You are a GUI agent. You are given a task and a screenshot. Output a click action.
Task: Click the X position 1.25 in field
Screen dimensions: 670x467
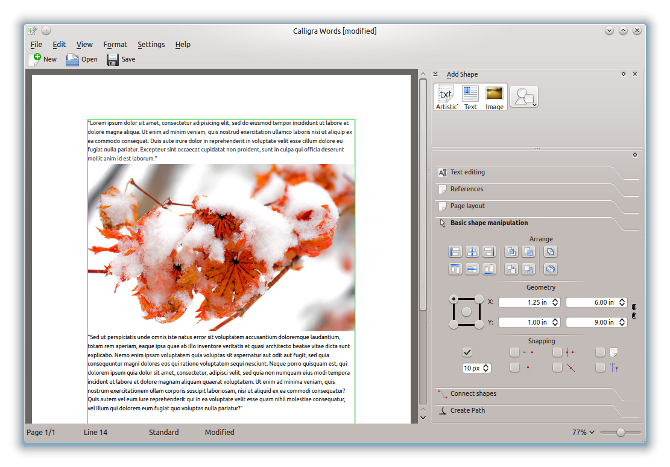point(529,302)
